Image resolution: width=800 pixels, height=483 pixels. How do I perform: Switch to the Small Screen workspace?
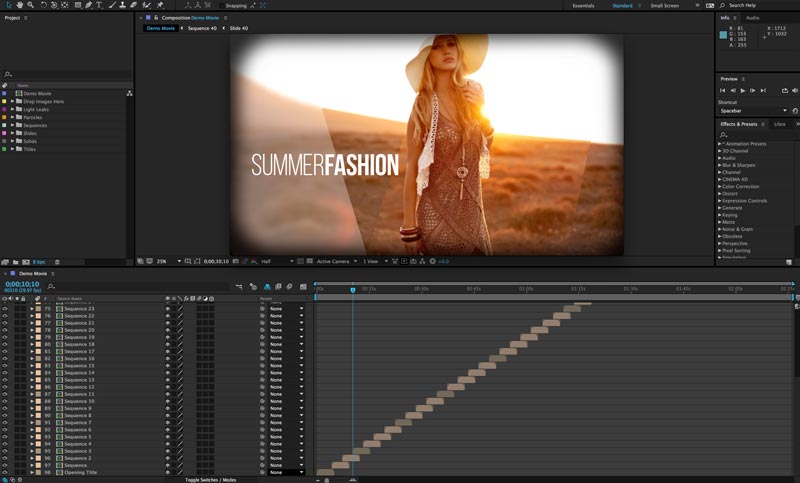664,6
